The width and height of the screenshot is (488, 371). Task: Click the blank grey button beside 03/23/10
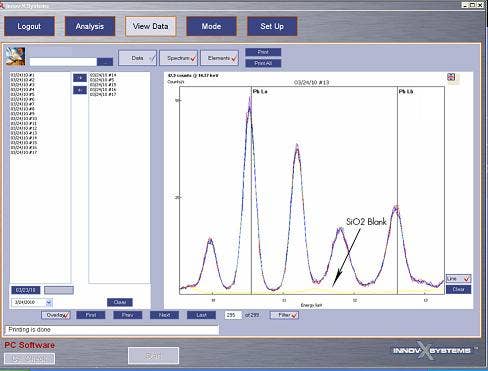point(59,290)
